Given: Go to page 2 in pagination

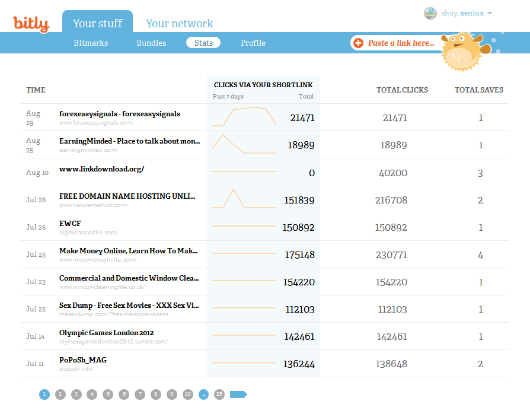Looking at the screenshot, I should coord(60,394).
